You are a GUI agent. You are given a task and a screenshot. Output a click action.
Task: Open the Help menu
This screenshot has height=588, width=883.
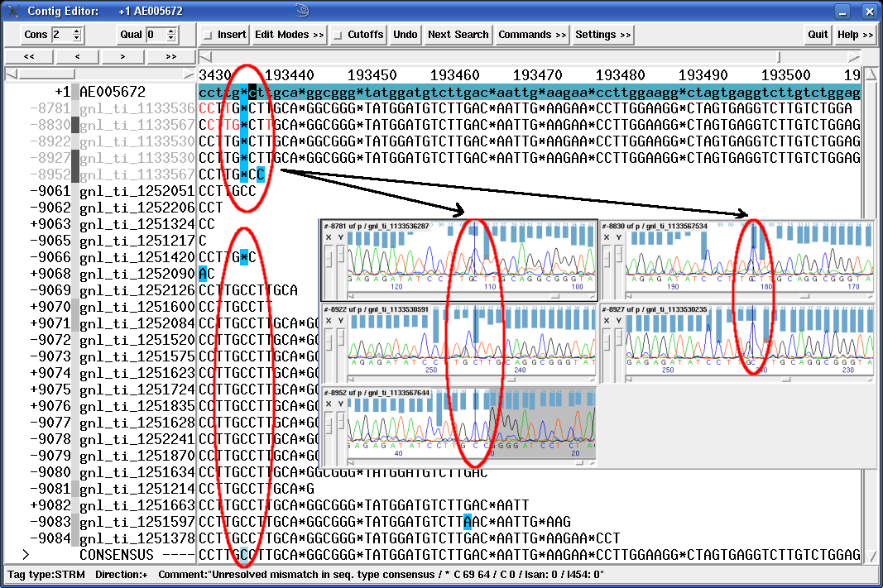tap(854, 35)
